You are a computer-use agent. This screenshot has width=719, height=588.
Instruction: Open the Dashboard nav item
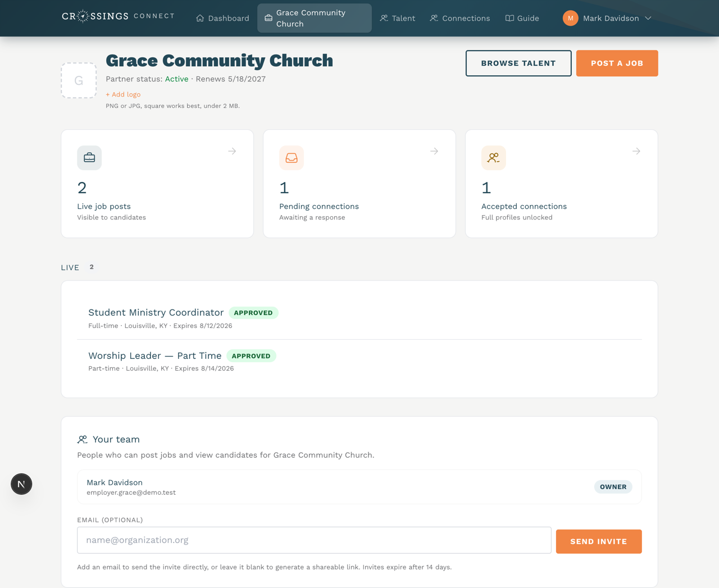pos(222,18)
